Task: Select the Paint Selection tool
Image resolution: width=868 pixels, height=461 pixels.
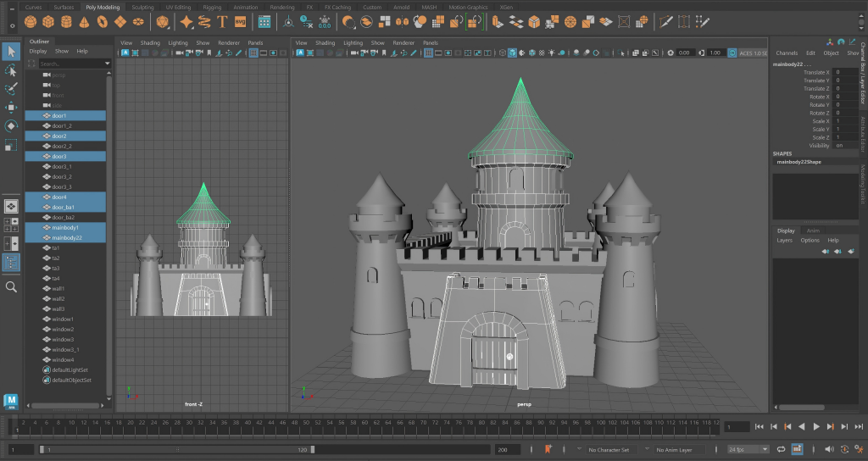Action: coord(11,89)
